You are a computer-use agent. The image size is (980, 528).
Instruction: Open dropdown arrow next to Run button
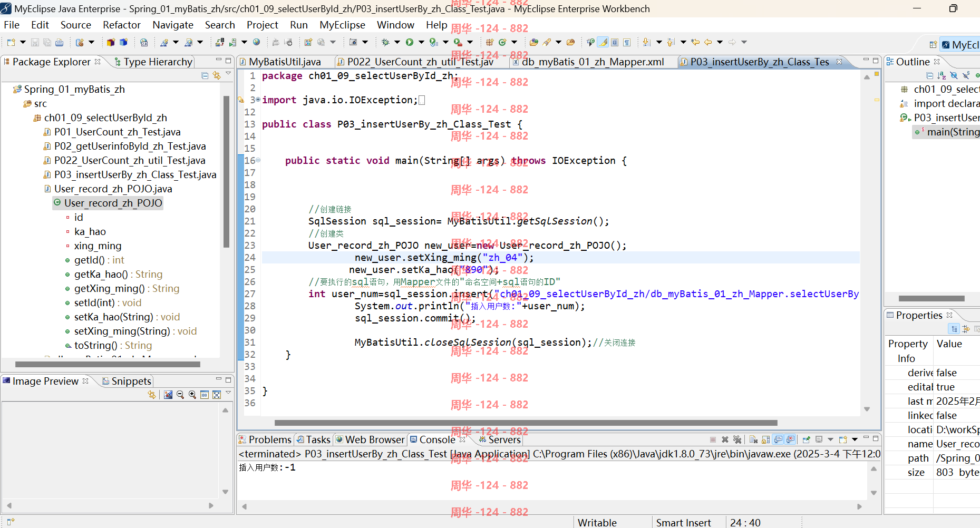(421, 42)
